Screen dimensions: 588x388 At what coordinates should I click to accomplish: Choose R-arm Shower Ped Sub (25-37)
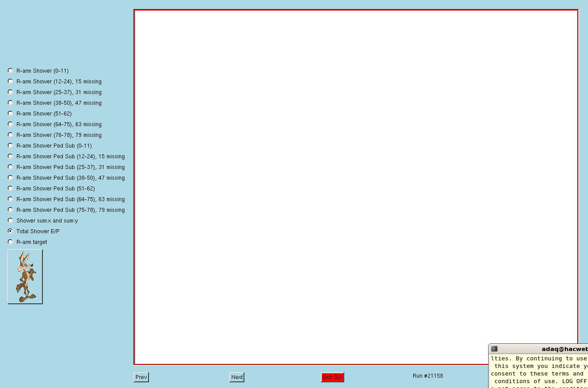[10, 167]
